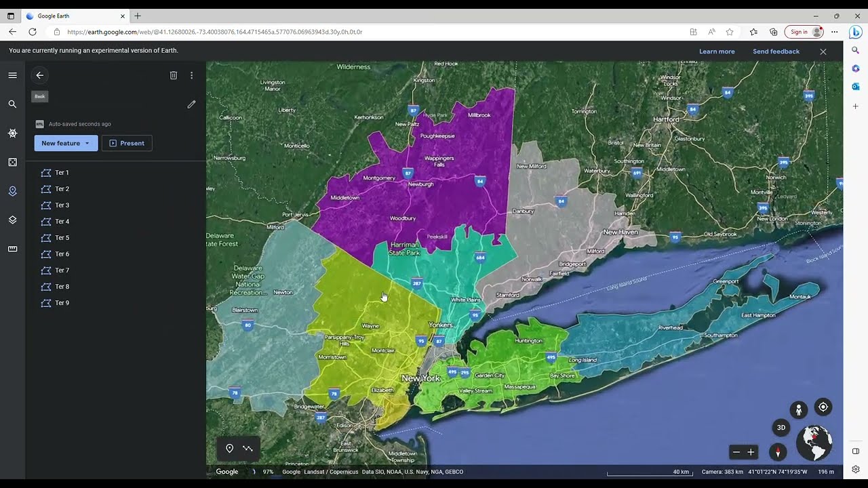
Task: Add placemark tool on map
Action: (229, 449)
